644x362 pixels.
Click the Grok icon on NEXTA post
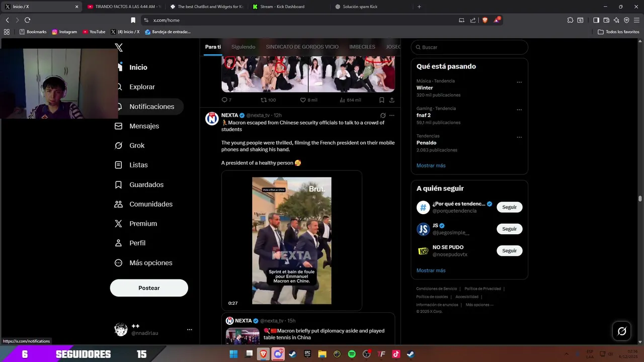click(x=383, y=116)
